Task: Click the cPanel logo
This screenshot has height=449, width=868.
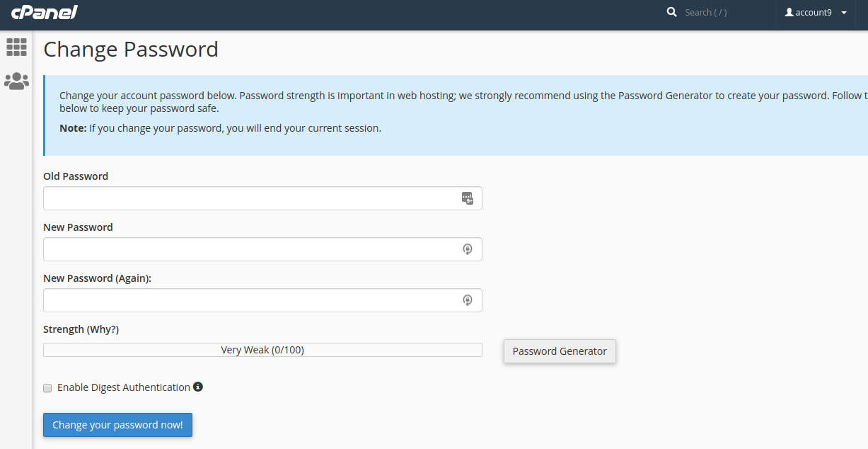Action: point(44,12)
